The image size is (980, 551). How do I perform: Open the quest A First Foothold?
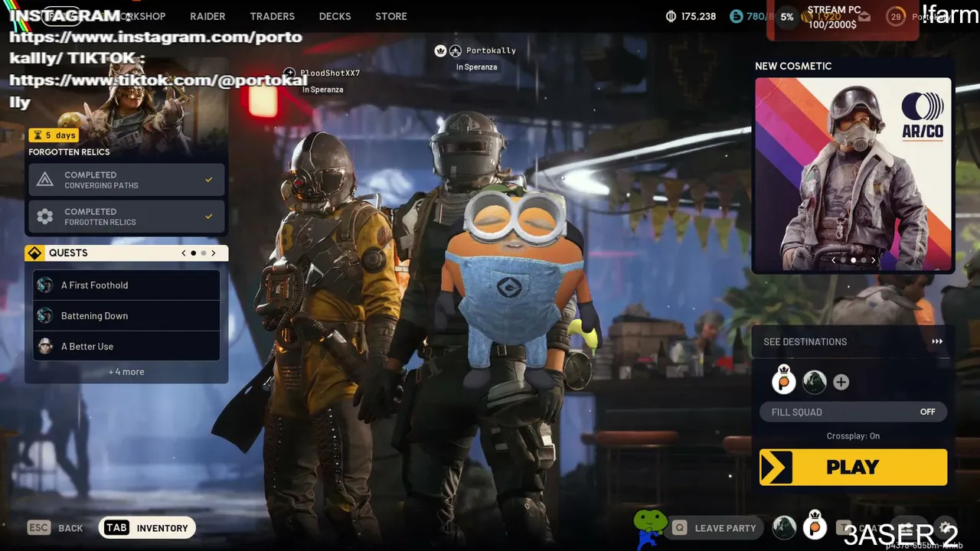126,285
